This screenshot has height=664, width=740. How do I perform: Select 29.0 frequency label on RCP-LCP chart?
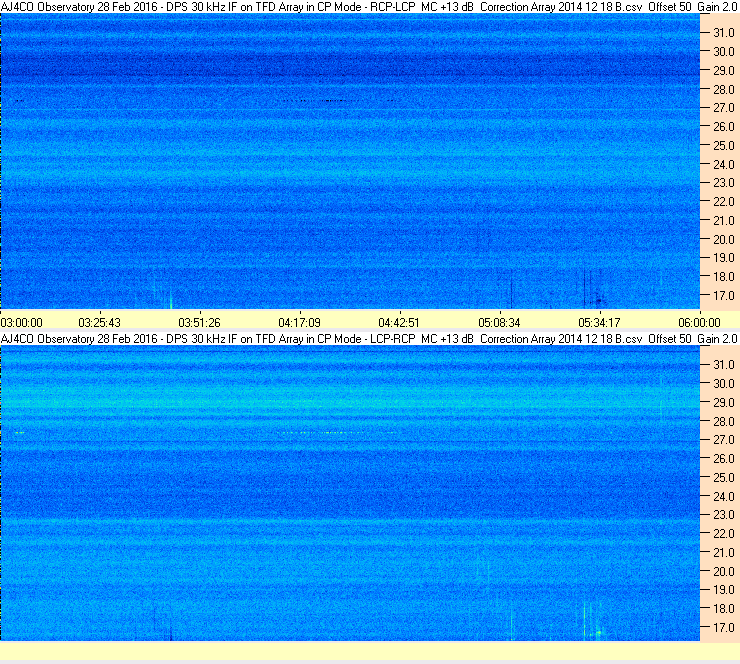(x=724, y=71)
